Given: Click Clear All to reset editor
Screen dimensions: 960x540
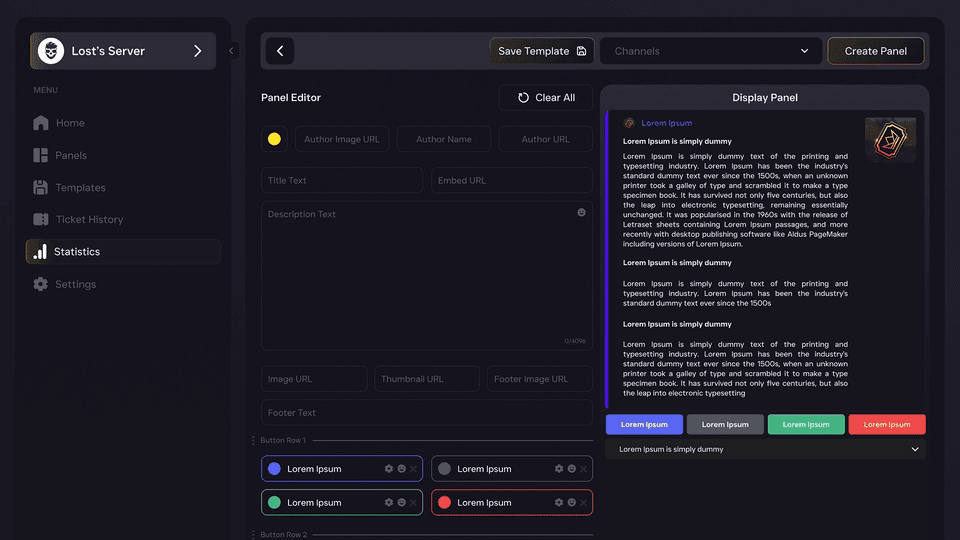Looking at the screenshot, I should (x=546, y=97).
